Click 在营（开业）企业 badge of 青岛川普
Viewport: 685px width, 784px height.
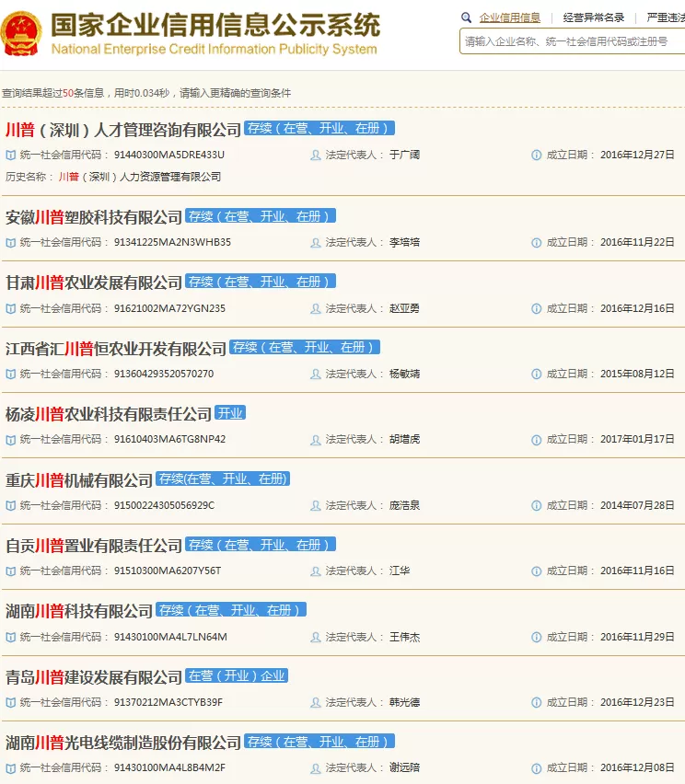coord(237,676)
